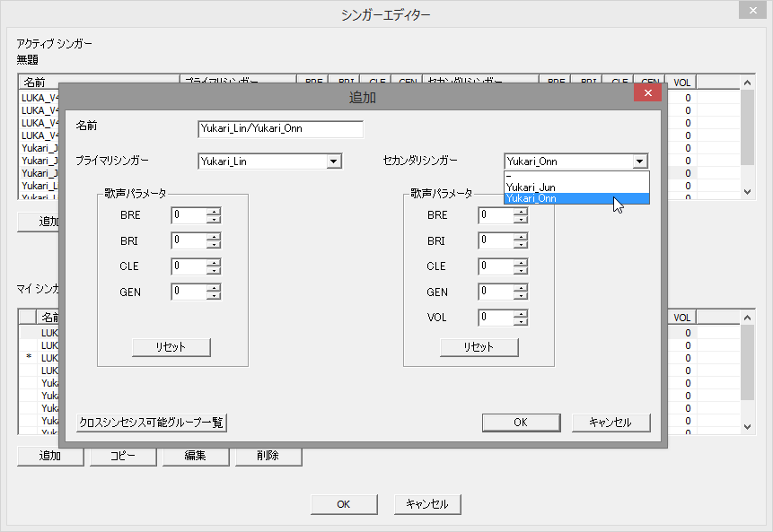Click the up arrow of the My Singer list scrollbar
Screen dimensions: 773x532
pyautogui.click(x=747, y=318)
